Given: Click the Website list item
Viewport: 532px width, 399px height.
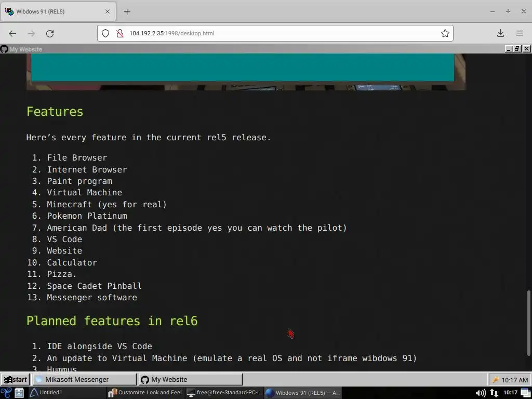Looking at the screenshot, I should click(64, 251).
